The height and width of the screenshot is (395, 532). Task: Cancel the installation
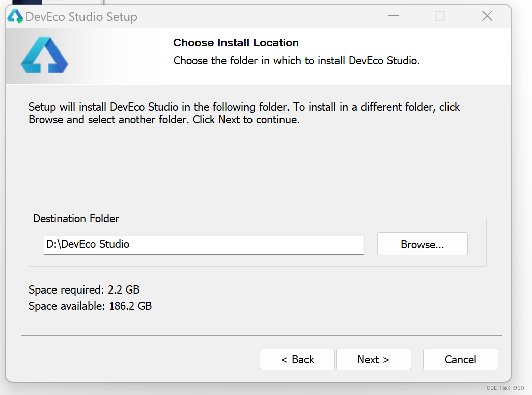460,359
